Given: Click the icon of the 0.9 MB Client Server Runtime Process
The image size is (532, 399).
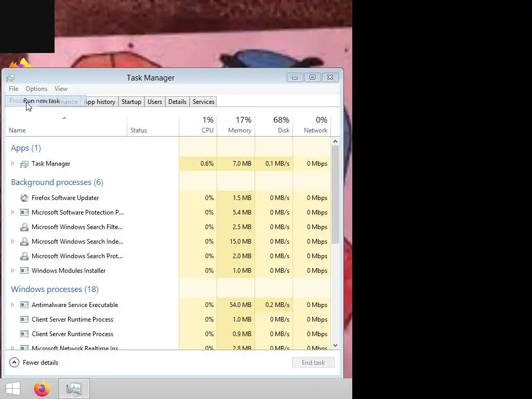Looking at the screenshot, I should tap(24, 334).
